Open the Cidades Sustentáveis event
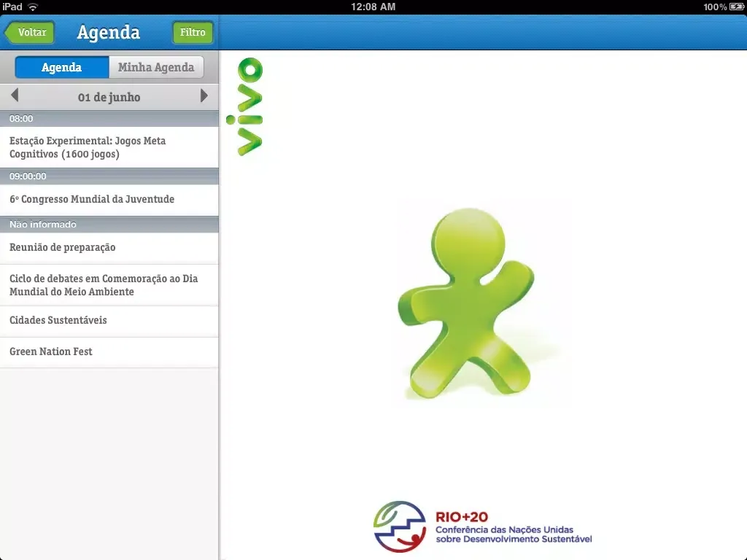The image size is (747, 560). tap(109, 321)
